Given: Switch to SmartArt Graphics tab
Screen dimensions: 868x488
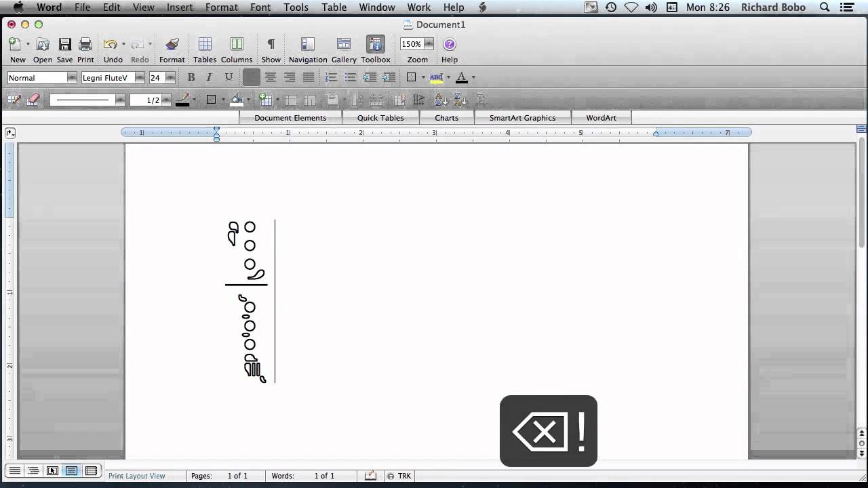Looking at the screenshot, I should [x=522, y=118].
